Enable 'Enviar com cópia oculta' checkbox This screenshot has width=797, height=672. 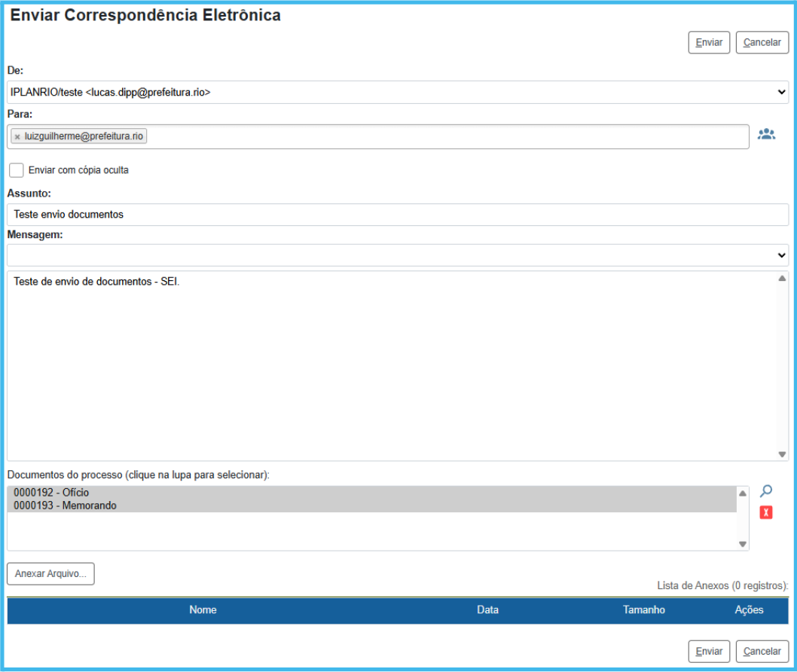tap(17, 170)
